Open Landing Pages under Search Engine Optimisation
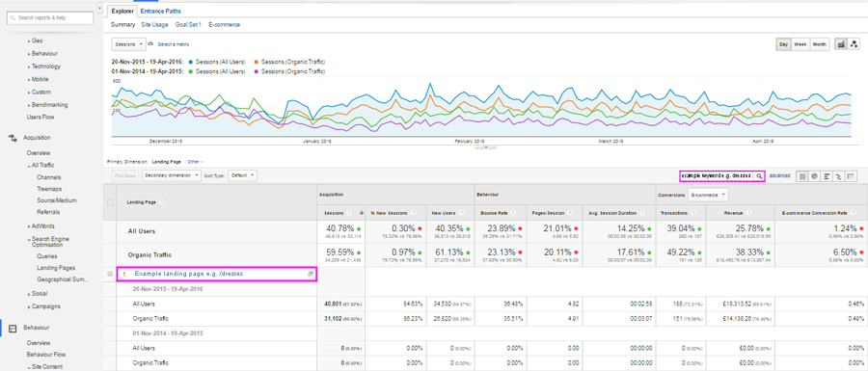 (56, 268)
